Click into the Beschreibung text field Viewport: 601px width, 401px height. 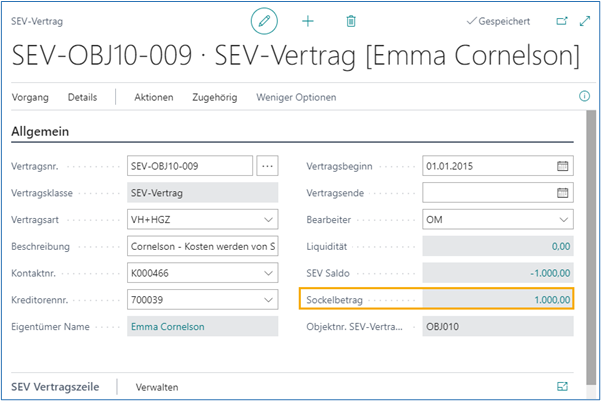[x=202, y=246]
